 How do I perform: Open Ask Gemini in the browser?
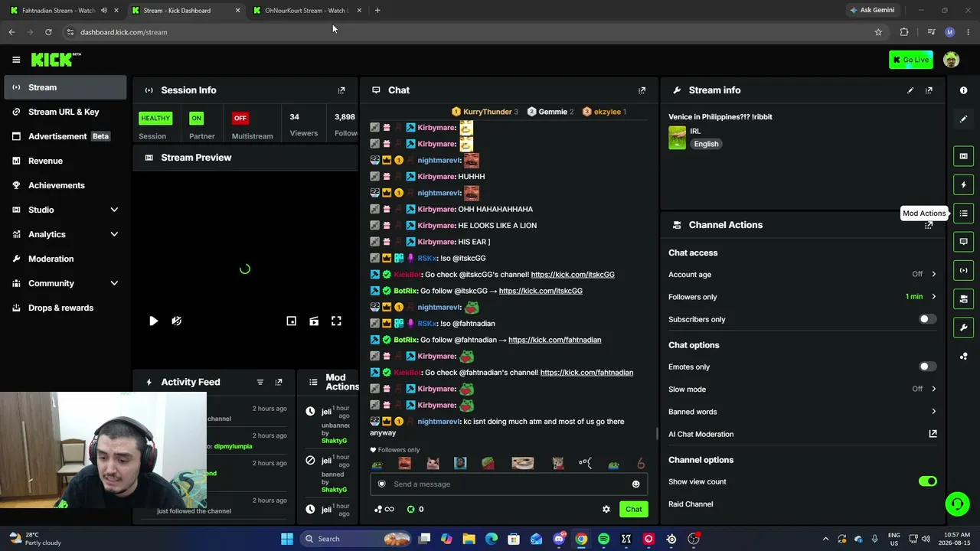pyautogui.click(x=871, y=11)
